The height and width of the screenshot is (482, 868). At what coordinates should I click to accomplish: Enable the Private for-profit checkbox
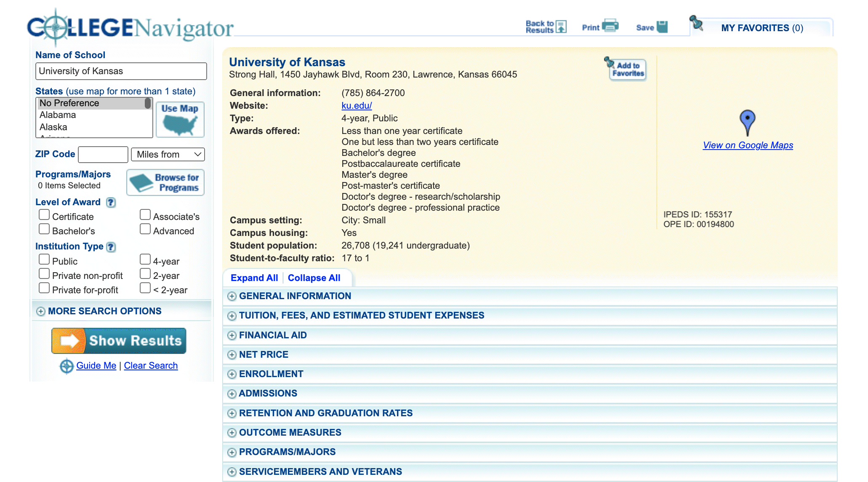coord(44,288)
